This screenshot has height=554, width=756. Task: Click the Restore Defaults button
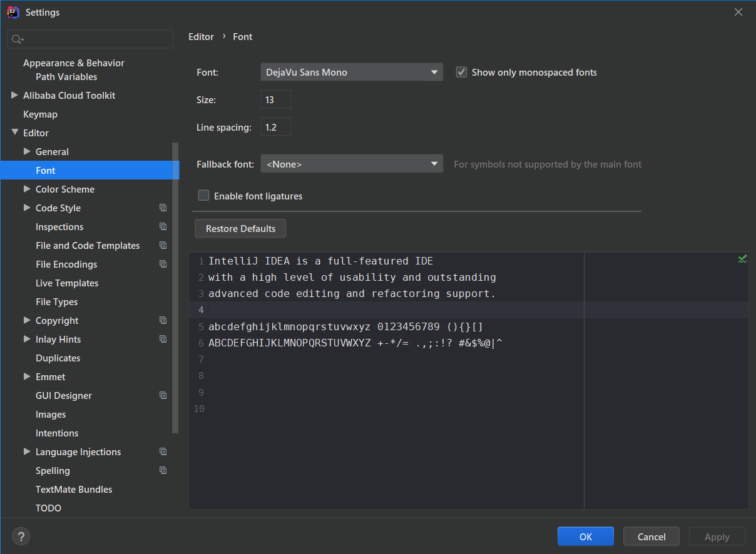(x=240, y=228)
